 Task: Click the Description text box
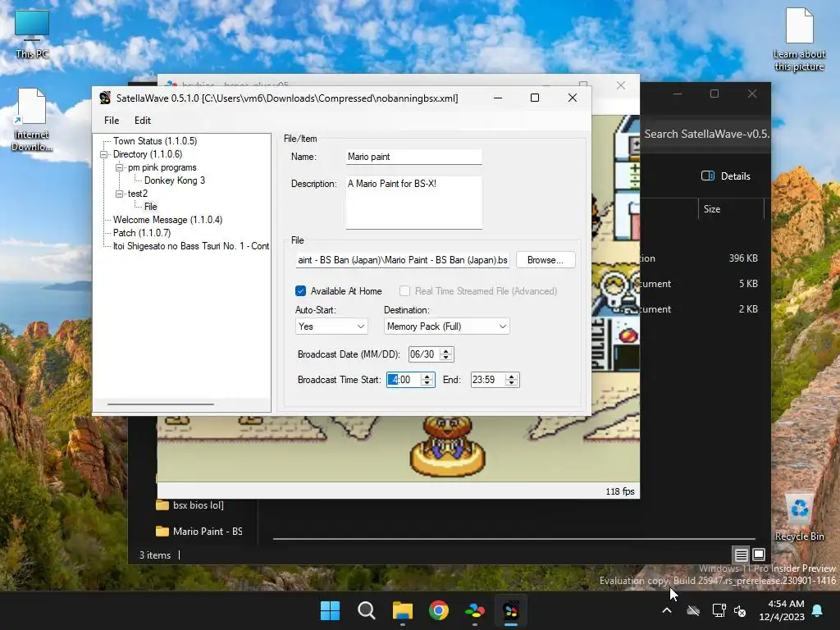[x=414, y=203]
